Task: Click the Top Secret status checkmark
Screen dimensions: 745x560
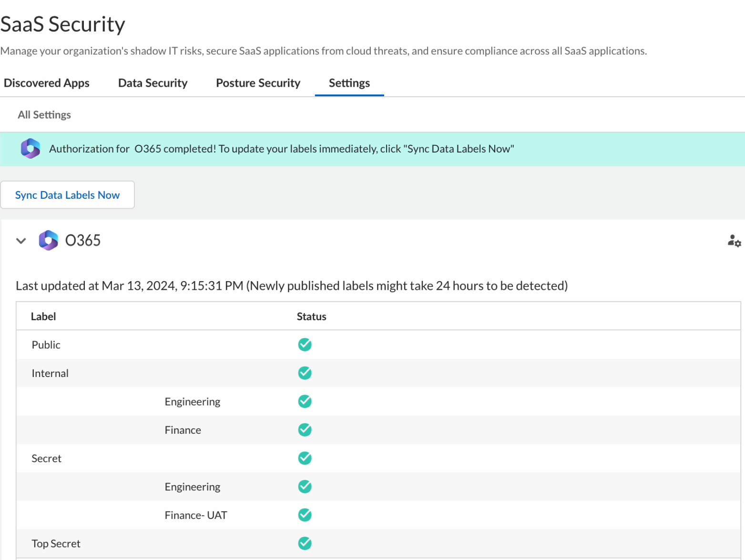Action: (305, 543)
